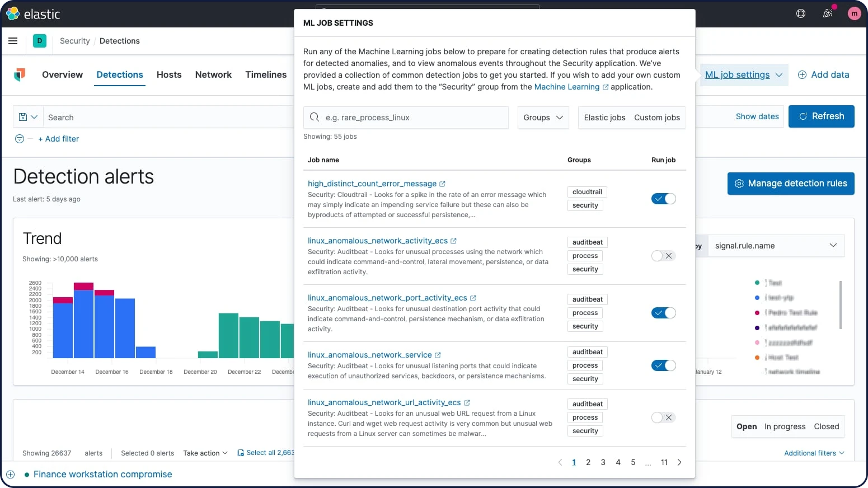The height and width of the screenshot is (488, 868).
Task: Click the plus icon beside Finance workstation compromise
Action: point(10,475)
